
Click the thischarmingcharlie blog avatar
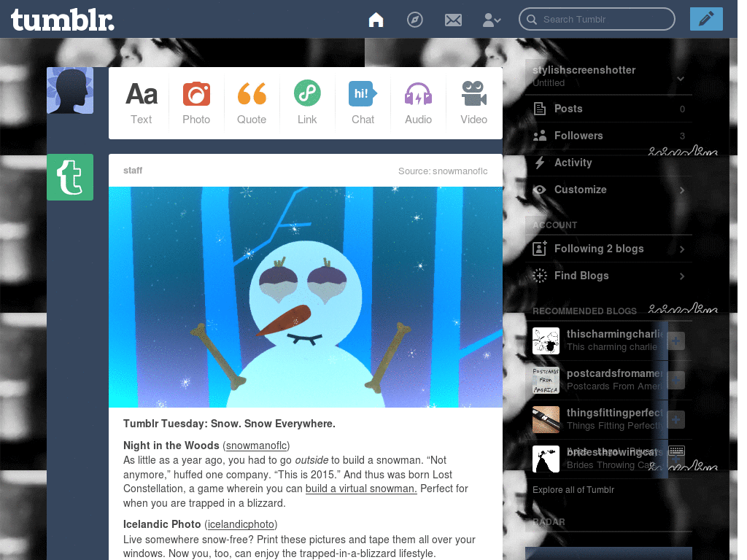coord(546,341)
